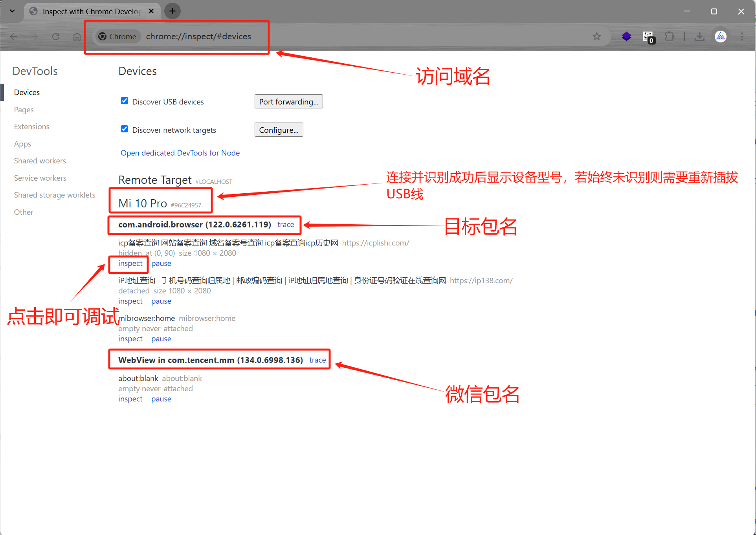Open the profile avatar menu

click(x=721, y=37)
